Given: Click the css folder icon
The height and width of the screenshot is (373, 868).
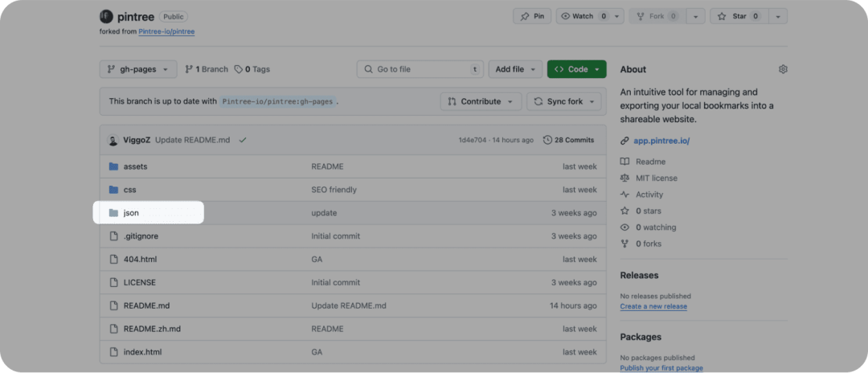Looking at the screenshot, I should pyautogui.click(x=113, y=190).
